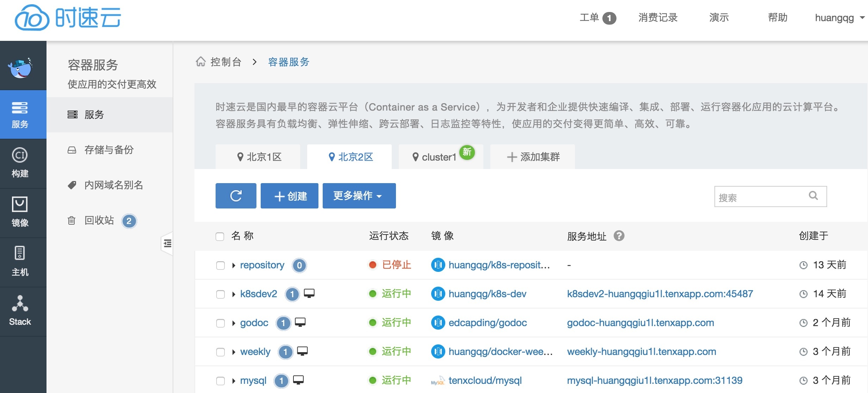Open 回收站 in the submenu
The width and height of the screenshot is (868, 393).
click(x=110, y=220)
